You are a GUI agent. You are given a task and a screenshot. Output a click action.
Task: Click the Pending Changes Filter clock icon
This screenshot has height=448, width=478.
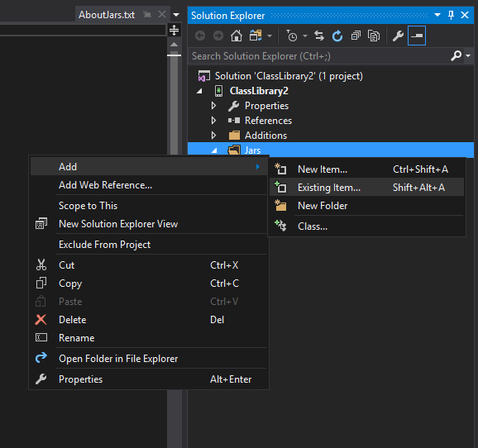tap(292, 36)
